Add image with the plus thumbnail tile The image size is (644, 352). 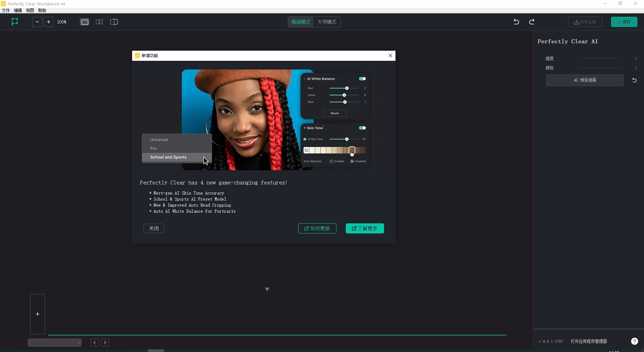click(x=38, y=314)
